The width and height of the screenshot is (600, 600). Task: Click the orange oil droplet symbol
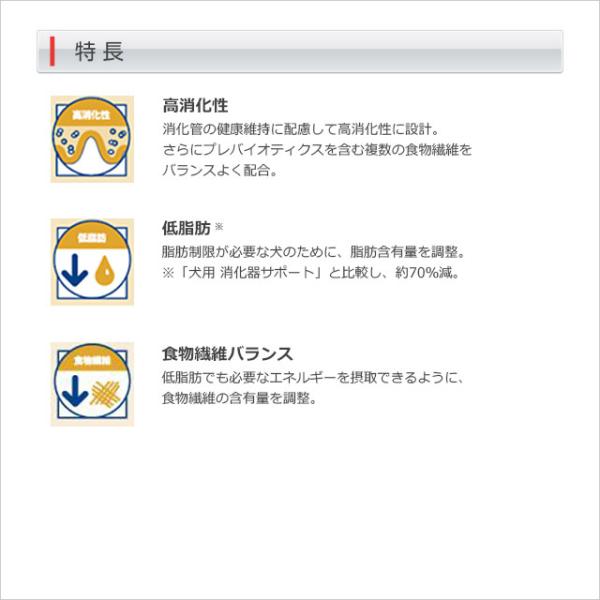coord(106,271)
